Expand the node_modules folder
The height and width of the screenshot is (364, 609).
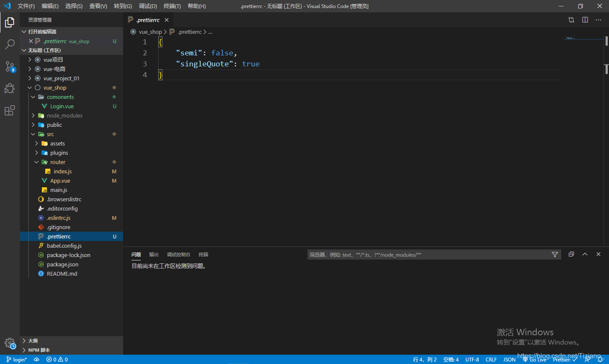point(33,115)
